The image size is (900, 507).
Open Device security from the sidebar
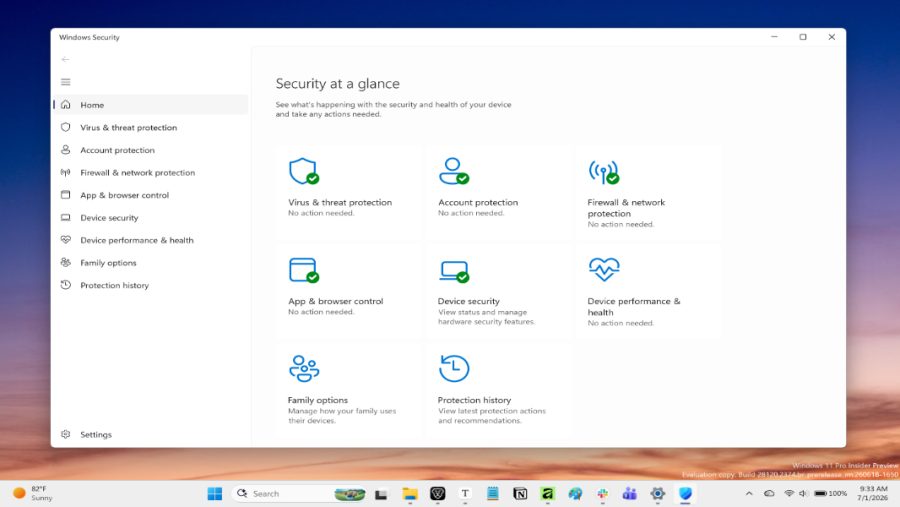(151, 218)
